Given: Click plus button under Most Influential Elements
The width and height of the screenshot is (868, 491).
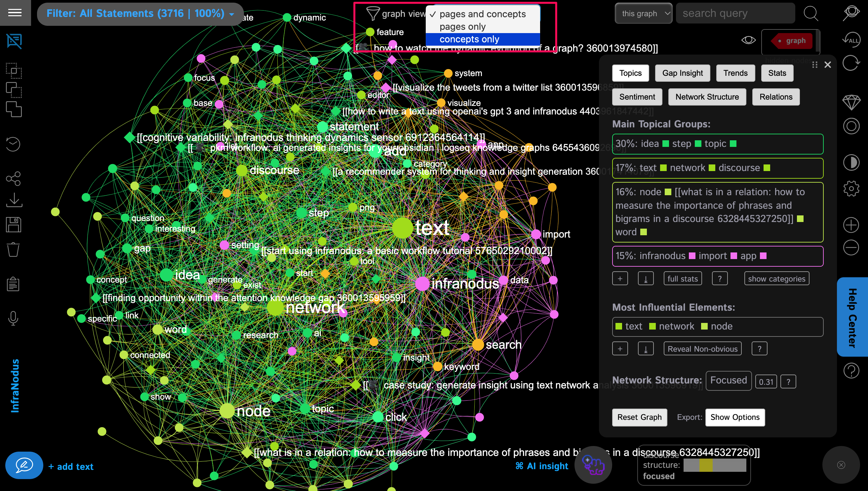Looking at the screenshot, I should coord(620,349).
